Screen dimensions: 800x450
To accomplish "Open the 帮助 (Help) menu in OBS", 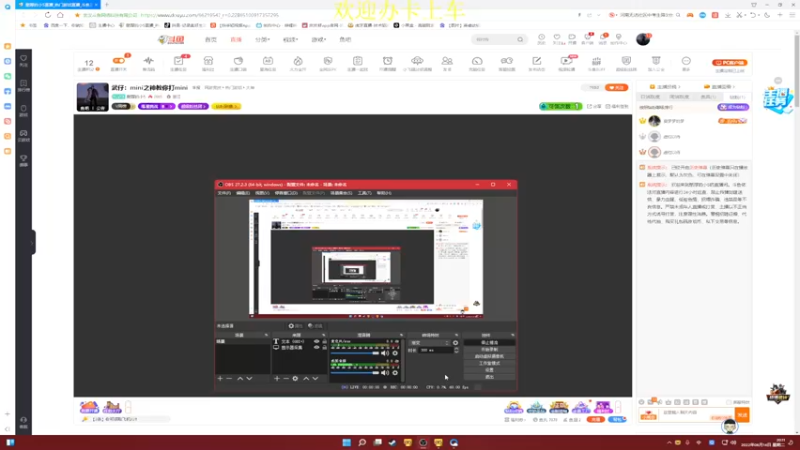I will tap(384, 193).
